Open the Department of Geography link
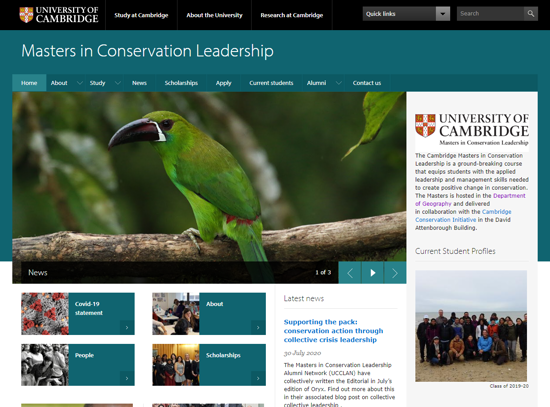This screenshot has height=407, width=550. pos(470,200)
